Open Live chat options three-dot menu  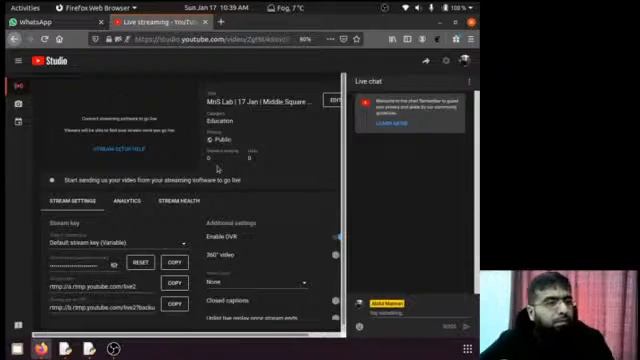(469, 82)
